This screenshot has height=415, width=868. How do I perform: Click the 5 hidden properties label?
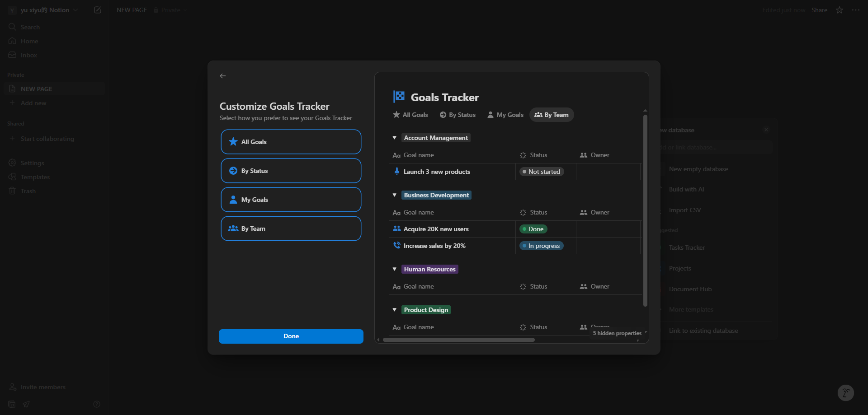pyautogui.click(x=617, y=333)
